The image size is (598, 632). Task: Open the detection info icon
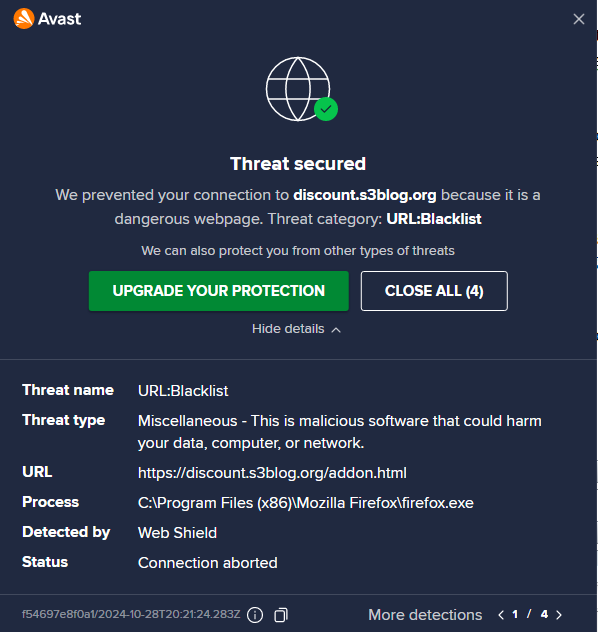255,615
